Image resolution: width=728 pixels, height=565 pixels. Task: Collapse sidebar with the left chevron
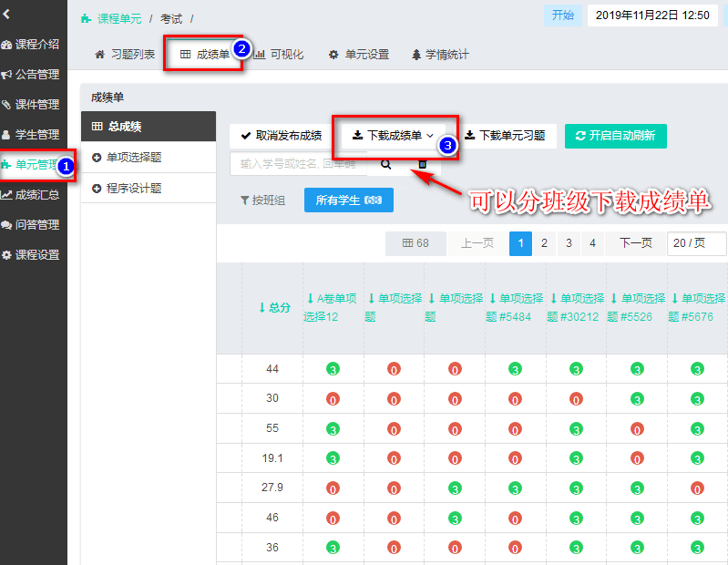7,14
